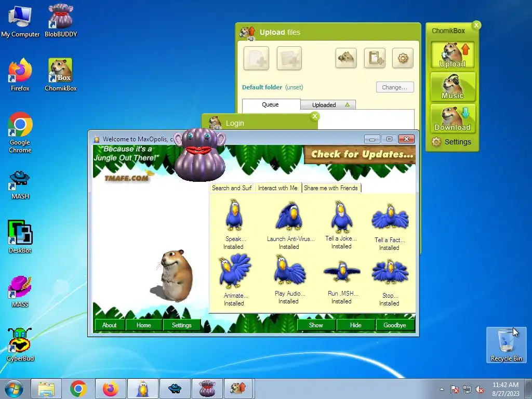Click the Tell a Fact... parrot icon
The height and width of the screenshot is (399, 532).
390,218
